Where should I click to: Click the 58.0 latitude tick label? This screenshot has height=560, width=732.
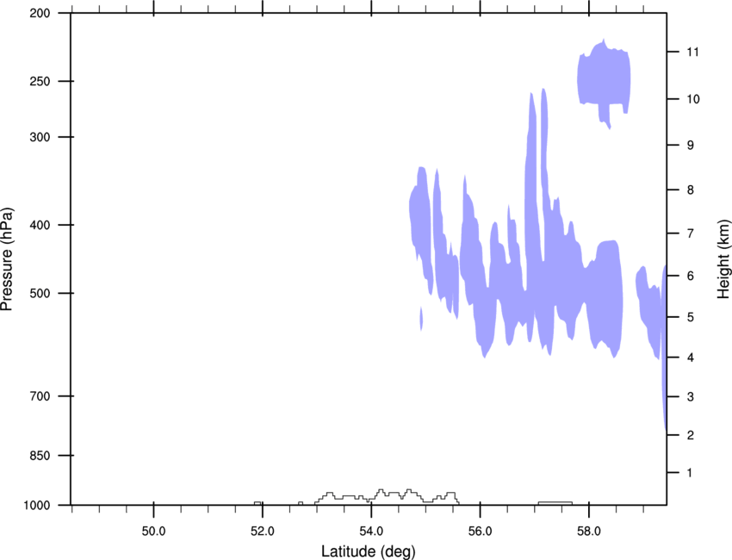(589, 532)
